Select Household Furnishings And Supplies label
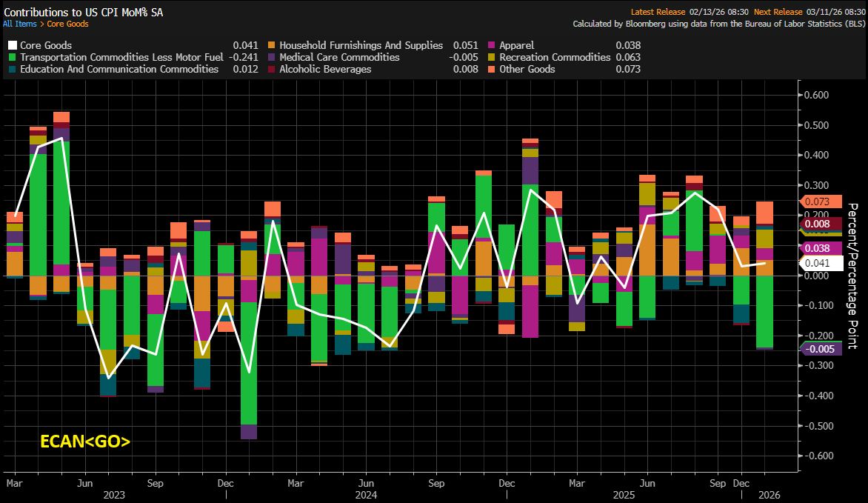The width and height of the screenshot is (868, 503). coord(361,45)
